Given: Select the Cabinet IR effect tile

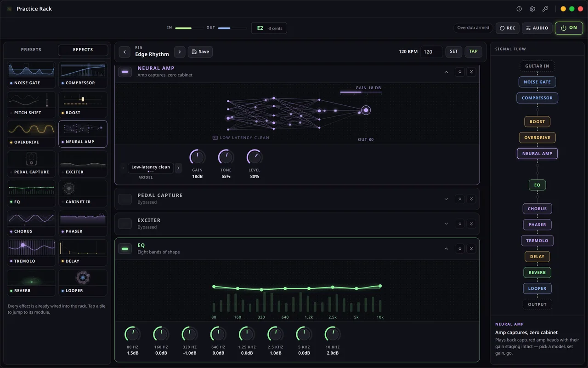Looking at the screenshot, I should pos(83,194).
